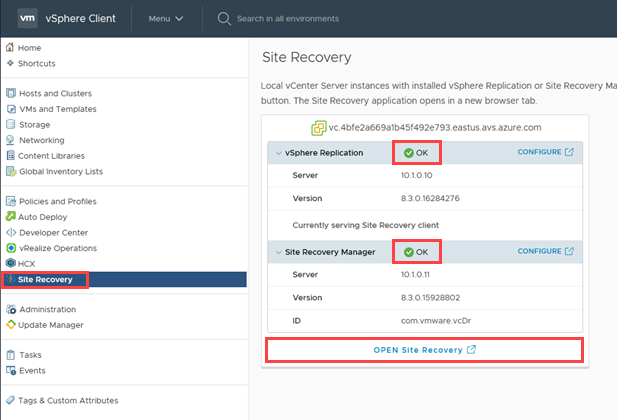
Task: Click the vRealize Operations icon
Action: click(11, 248)
